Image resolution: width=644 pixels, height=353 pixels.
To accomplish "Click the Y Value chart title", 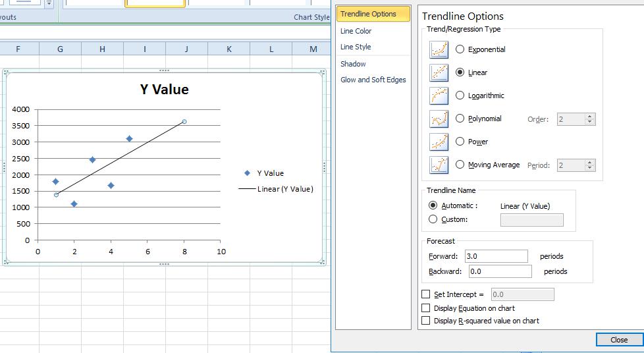I will click(164, 89).
